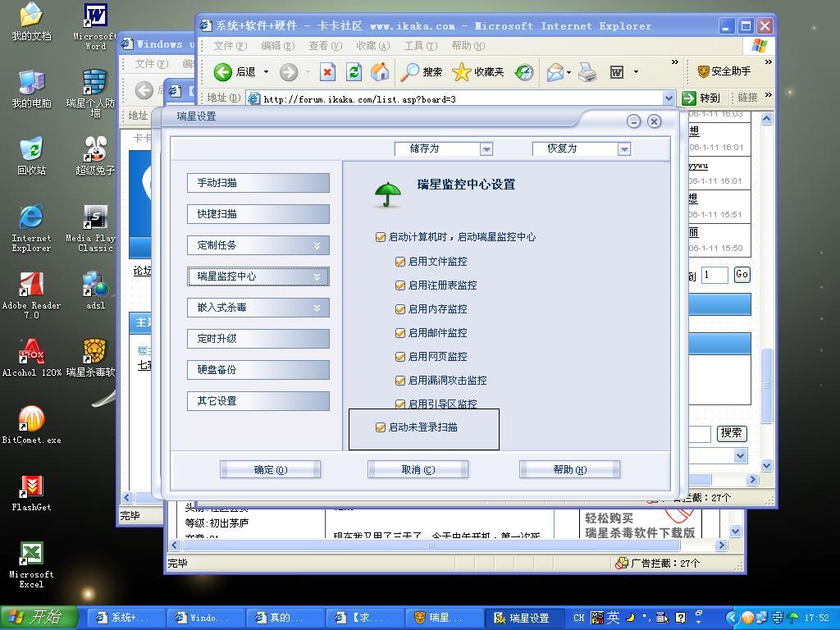Click IE refresh page icon

tap(354, 72)
